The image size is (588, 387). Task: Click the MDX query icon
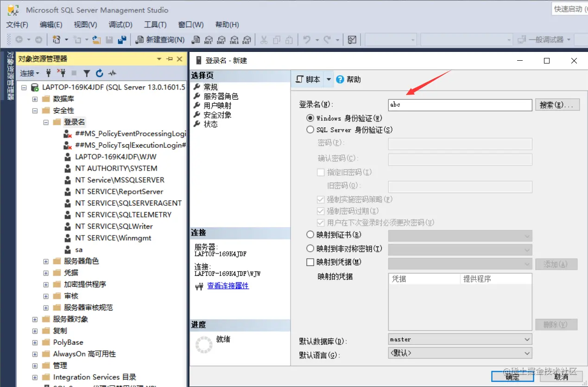pos(209,40)
